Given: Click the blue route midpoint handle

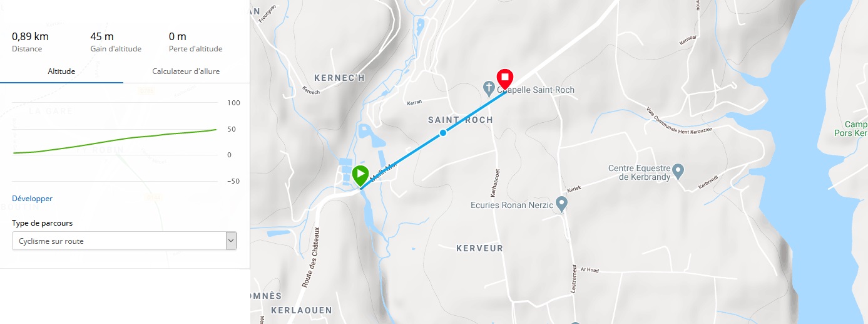Looking at the screenshot, I should tap(443, 132).
